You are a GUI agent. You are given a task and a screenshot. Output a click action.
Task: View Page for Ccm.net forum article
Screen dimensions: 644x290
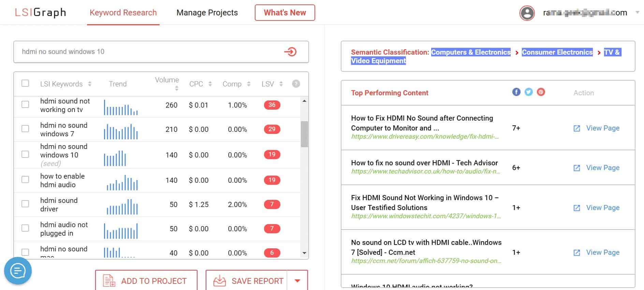[603, 252]
